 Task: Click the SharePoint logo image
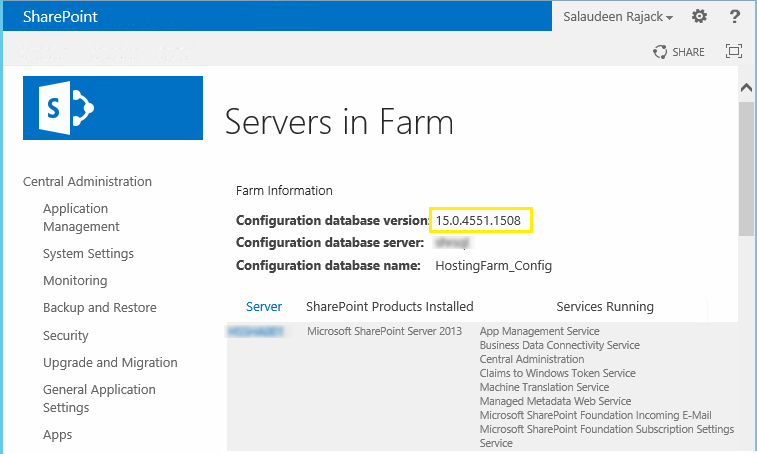(x=113, y=108)
